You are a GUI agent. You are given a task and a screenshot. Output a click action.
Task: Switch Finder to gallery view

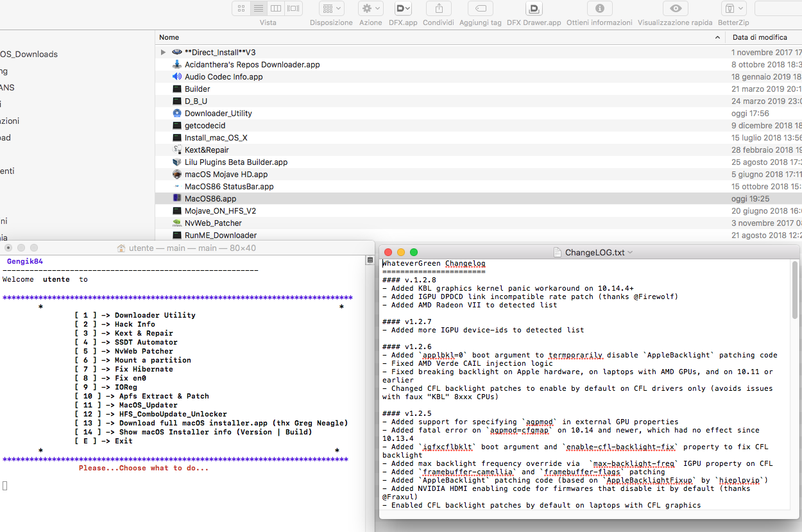pos(293,8)
